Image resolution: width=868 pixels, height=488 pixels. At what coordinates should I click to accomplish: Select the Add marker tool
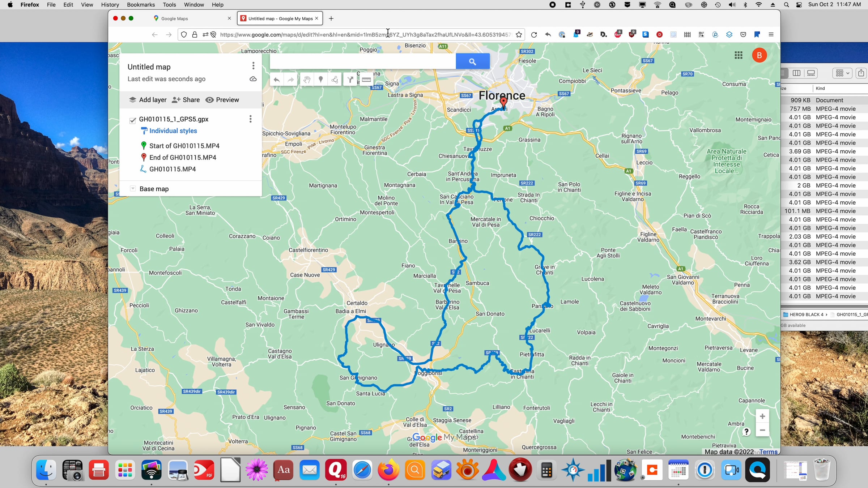point(320,80)
